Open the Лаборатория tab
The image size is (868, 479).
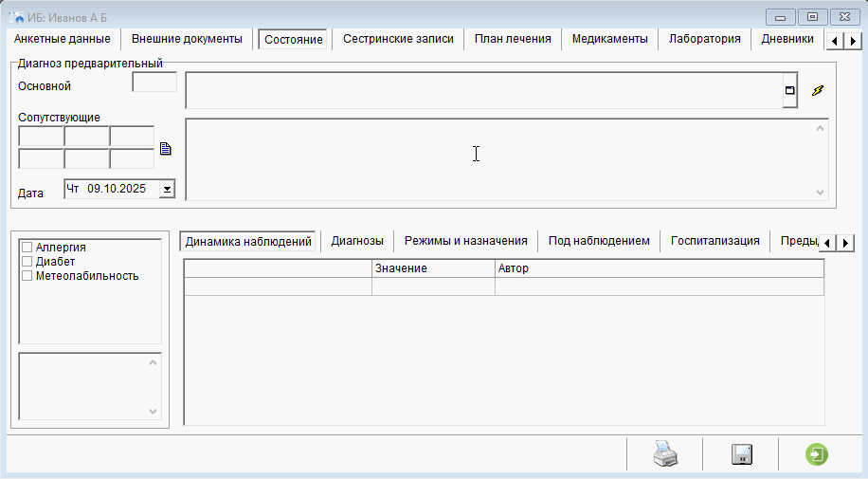click(x=705, y=39)
